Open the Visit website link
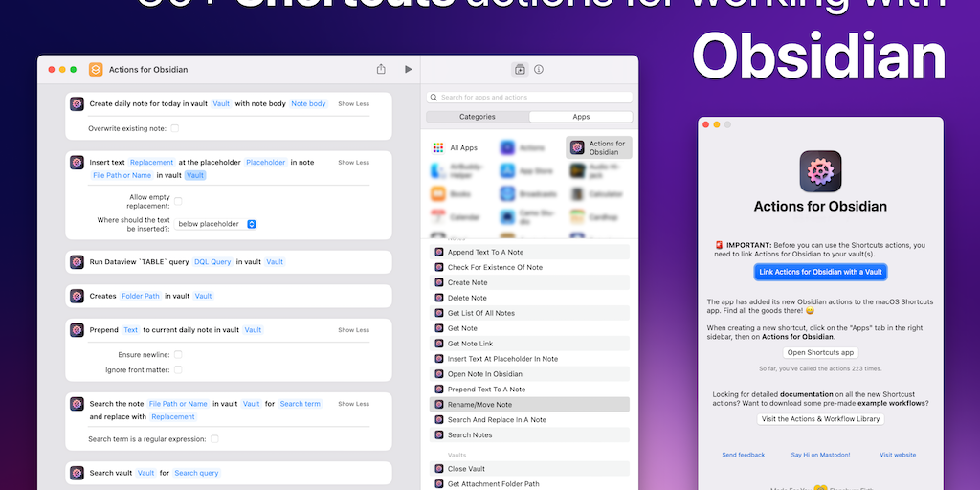980x490 pixels. [898, 455]
